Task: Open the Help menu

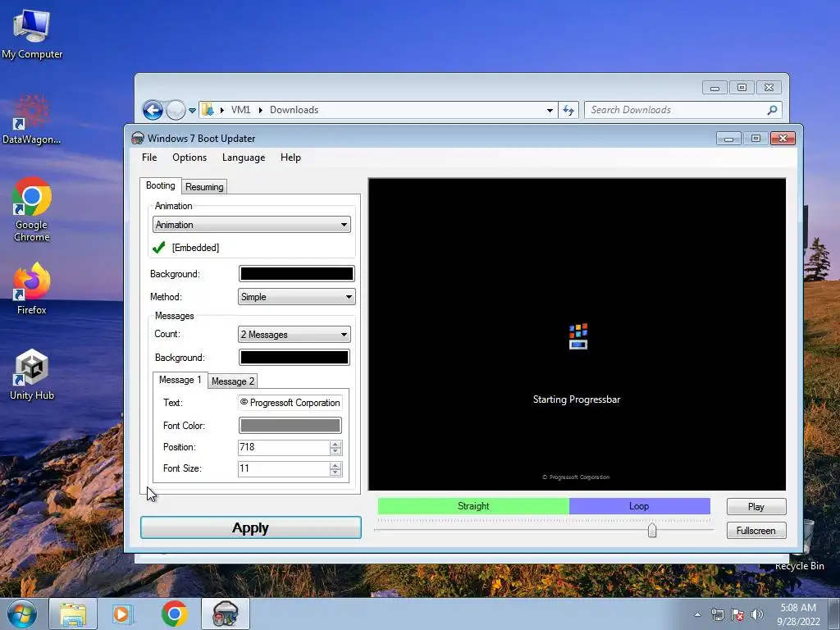Action: click(x=291, y=157)
